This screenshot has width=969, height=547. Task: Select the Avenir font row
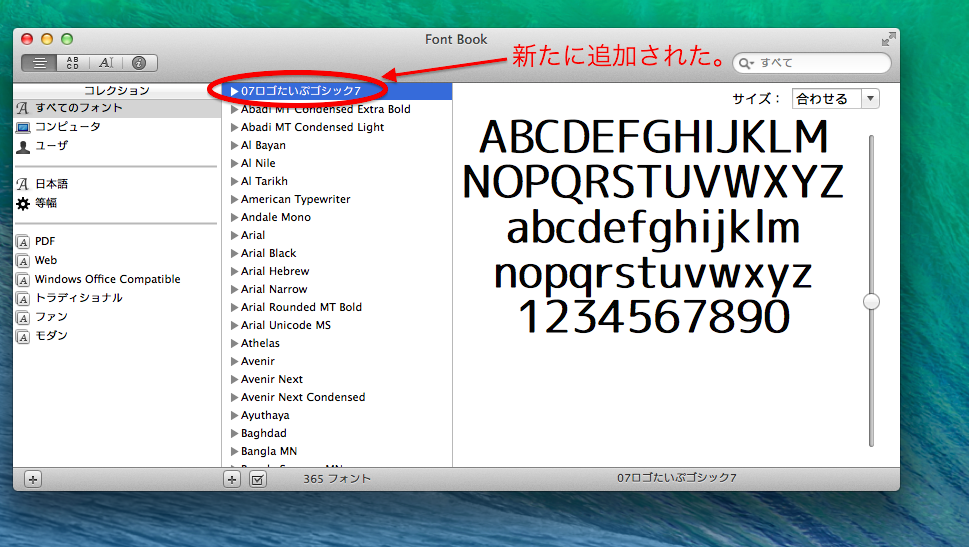pyautogui.click(x=337, y=361)
